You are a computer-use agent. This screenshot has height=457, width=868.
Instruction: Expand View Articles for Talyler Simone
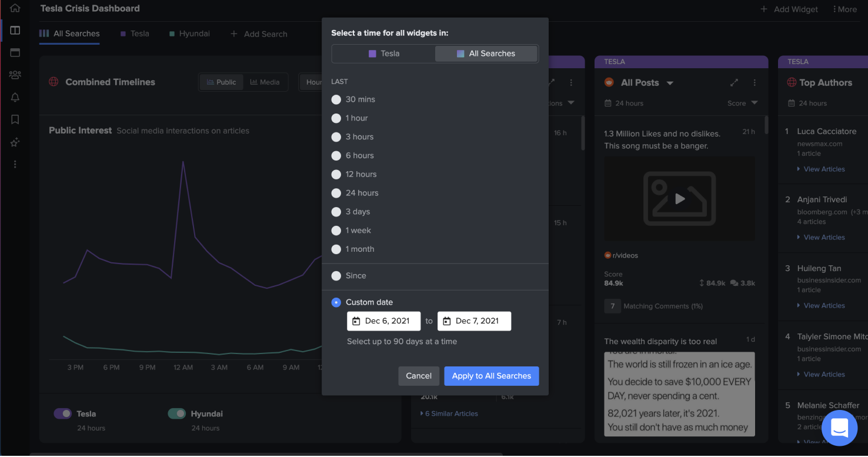click(x=821, y=374)
